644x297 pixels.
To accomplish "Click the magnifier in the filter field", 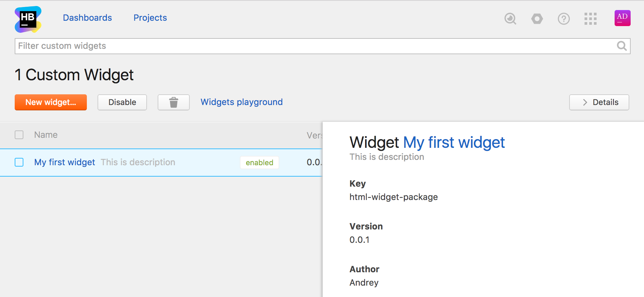I will pos(622,46).
